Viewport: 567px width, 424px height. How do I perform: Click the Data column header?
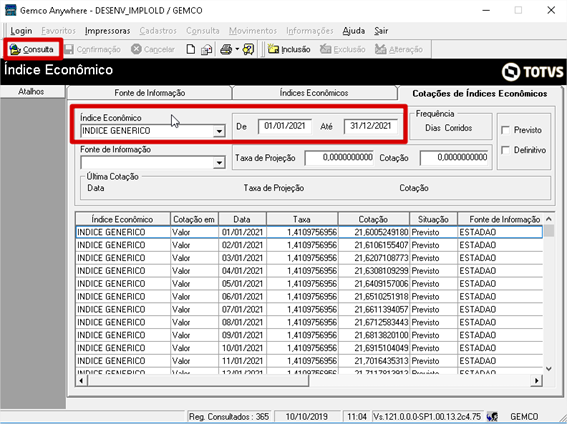[242, 219]
